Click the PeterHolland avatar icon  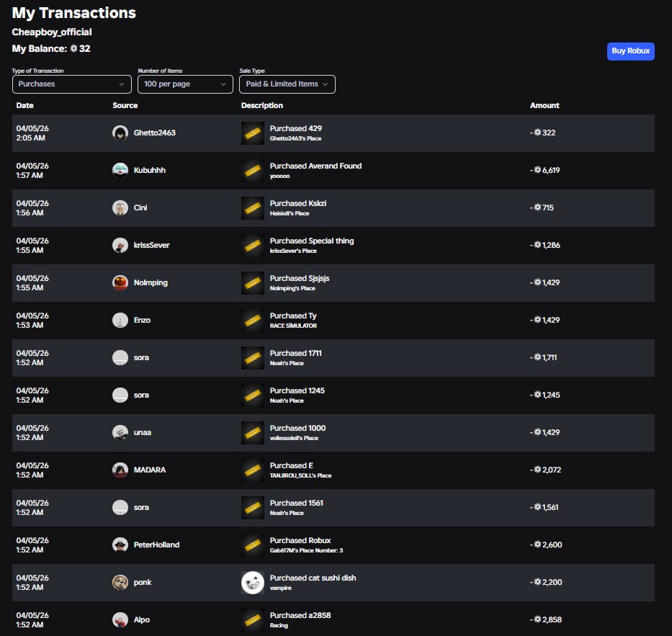coord(120,545)
